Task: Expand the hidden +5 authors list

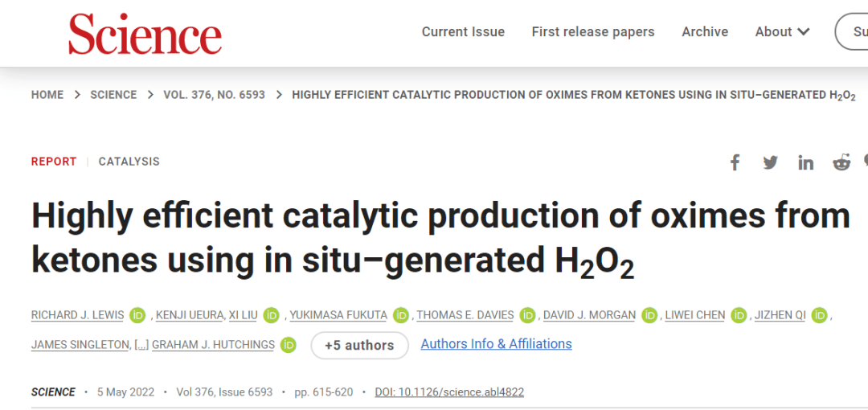Action: 359,346
